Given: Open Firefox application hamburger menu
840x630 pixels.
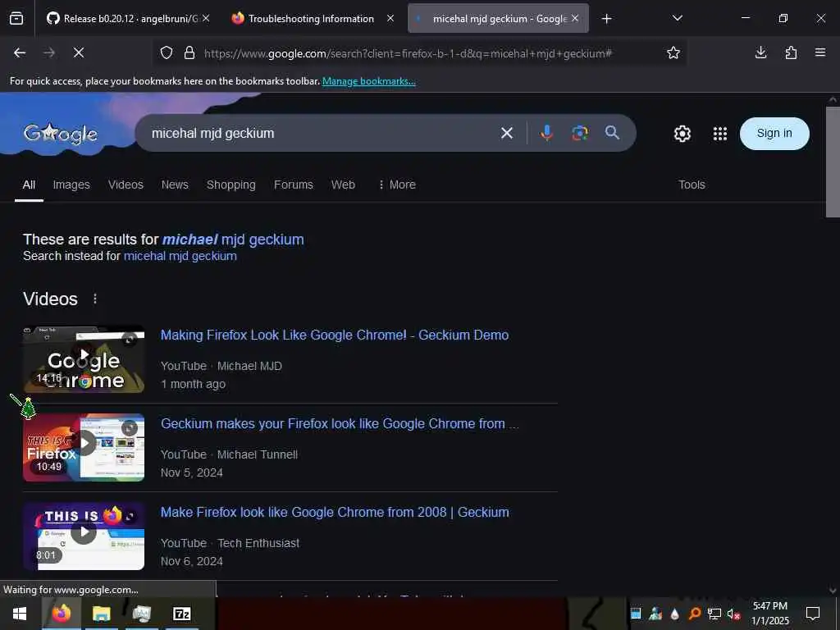Looking at the screenshot, I should coord(820,52).
